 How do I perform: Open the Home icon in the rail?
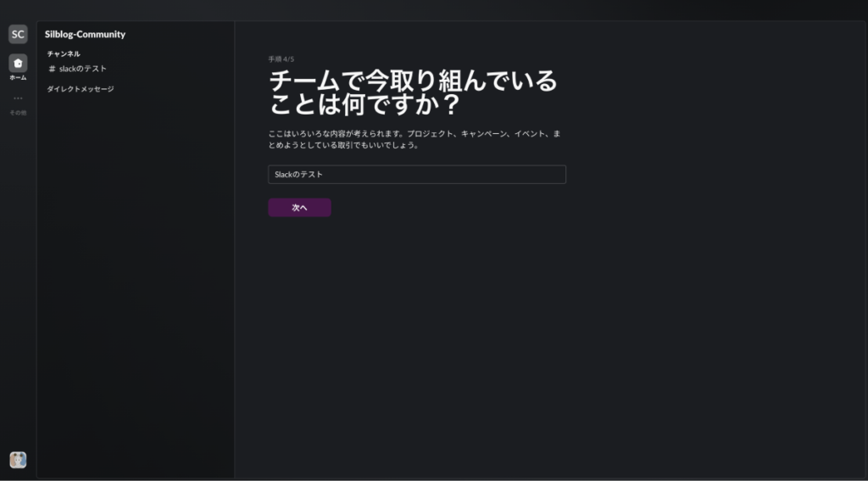(x=18, y=63)
